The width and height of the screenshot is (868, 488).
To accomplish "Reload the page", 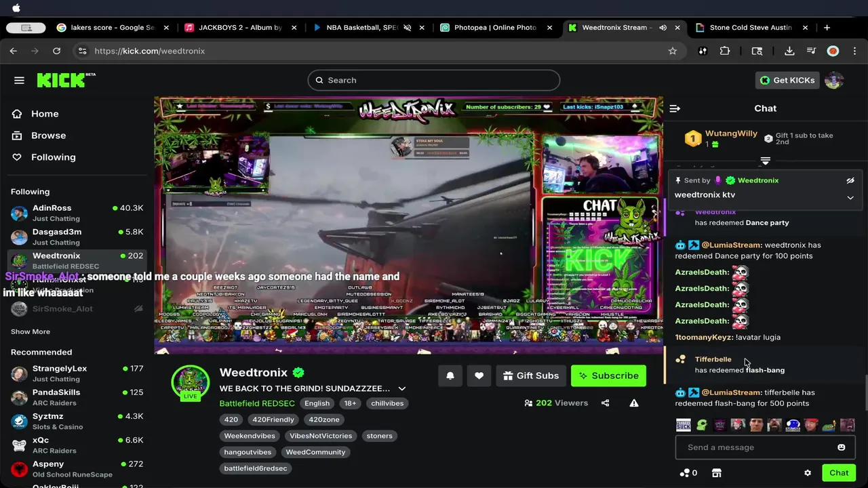I will [x=56, y=51].
